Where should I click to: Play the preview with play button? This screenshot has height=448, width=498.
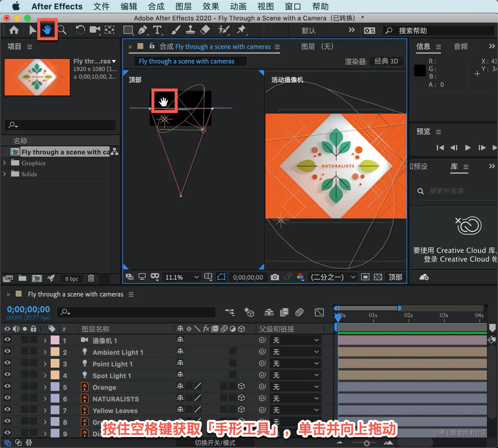[467, 148]
